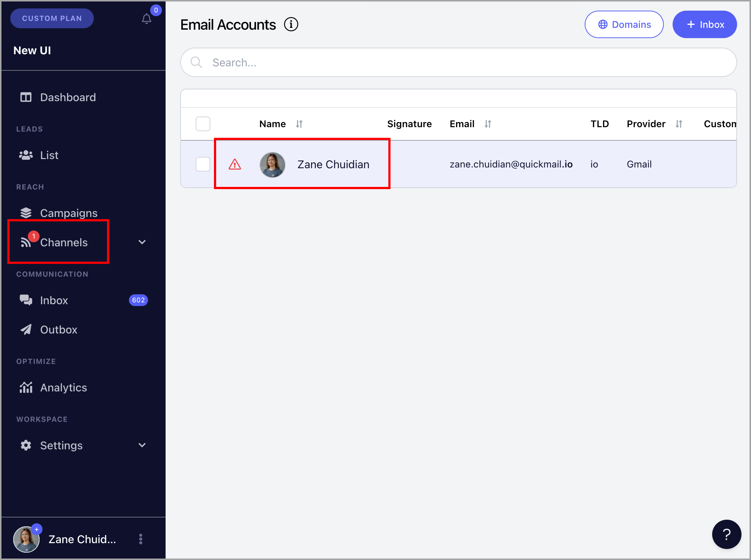
Task: Click the zane.chuidian@quickmail.io email cell
Action: coord(511,164)
